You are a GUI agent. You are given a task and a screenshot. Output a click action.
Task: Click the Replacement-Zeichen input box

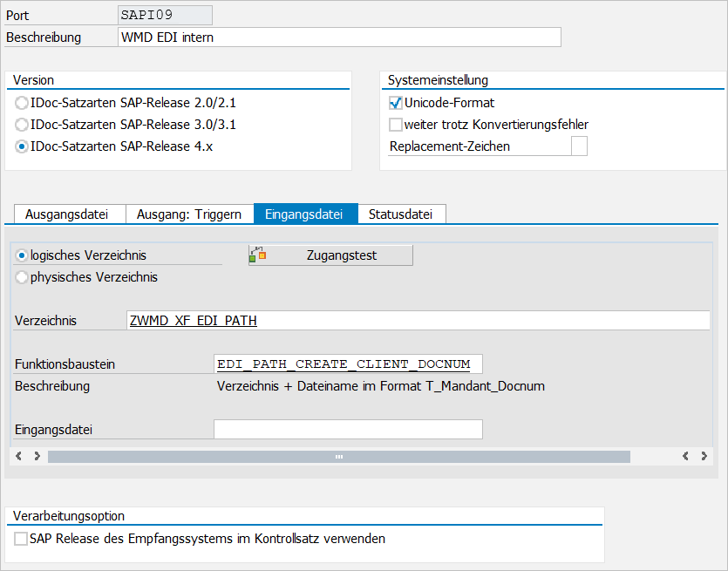[x=578, y=146]
